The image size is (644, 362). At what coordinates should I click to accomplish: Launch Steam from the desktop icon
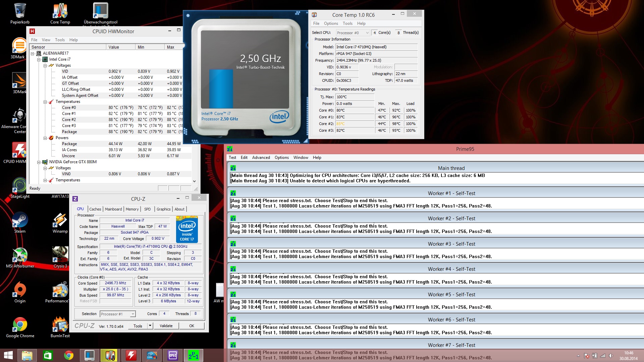(x=20, y=223)
